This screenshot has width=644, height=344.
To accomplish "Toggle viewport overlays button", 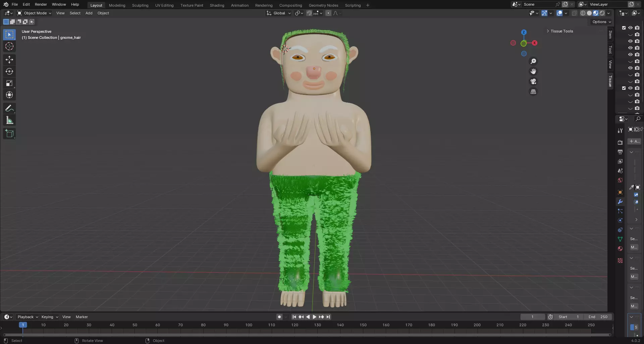I will (x=559, y=13).
